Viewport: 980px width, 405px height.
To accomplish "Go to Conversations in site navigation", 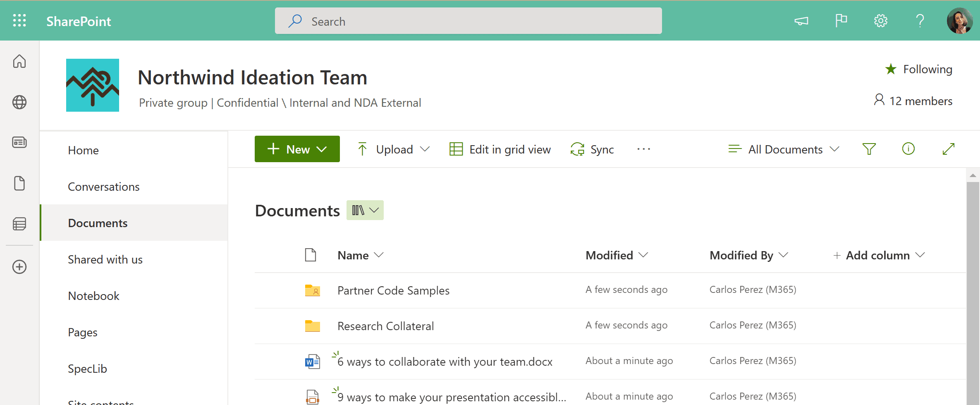I will click(x=104, y=187).
